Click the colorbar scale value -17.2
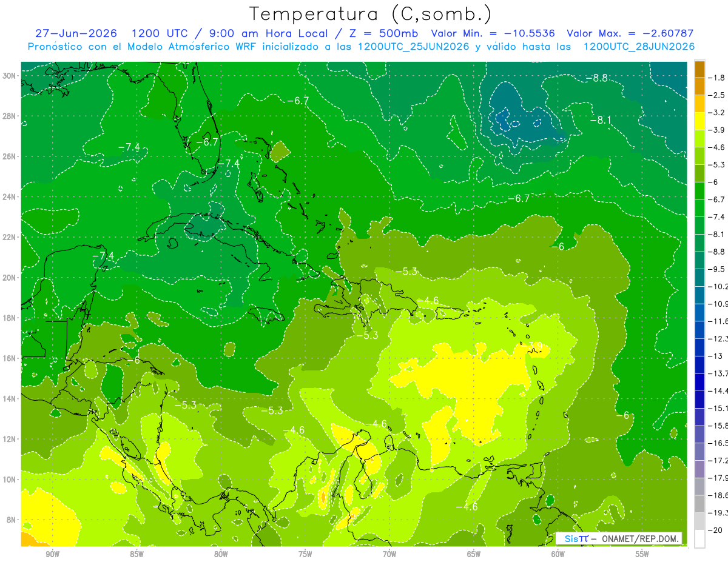728x562 pixels. [x=718, y=461]
